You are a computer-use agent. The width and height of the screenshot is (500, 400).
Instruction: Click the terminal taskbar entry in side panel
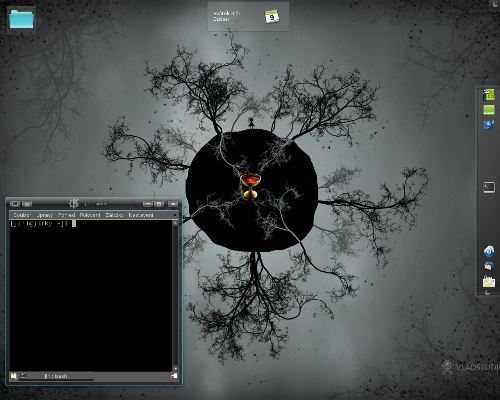click(x=489, y=187)
